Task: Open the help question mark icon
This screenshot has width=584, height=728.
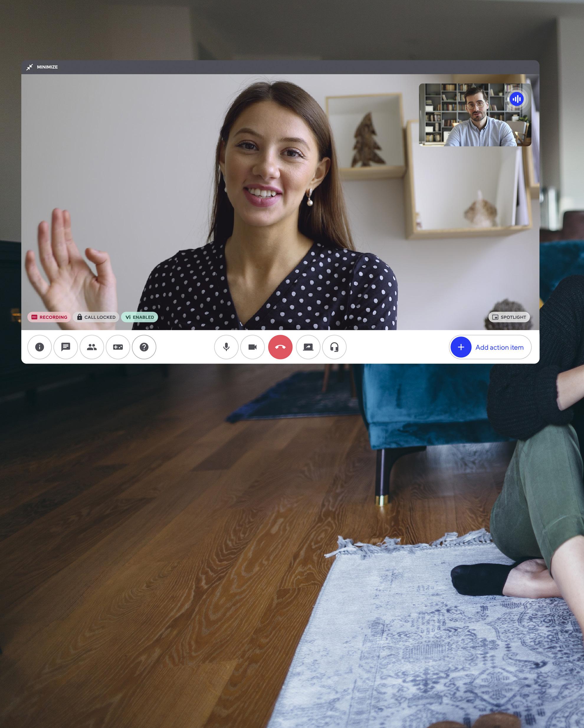Action: (144, 347)
